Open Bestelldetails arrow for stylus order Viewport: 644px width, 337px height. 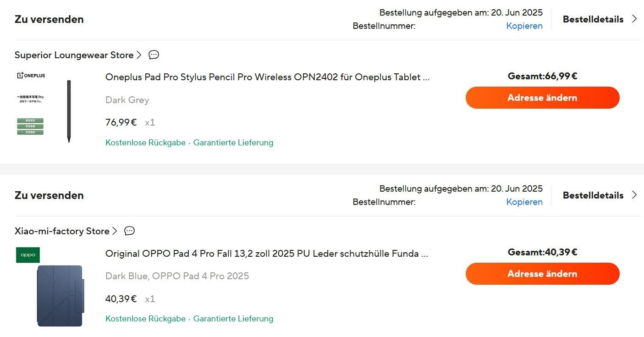coord(634,19)
